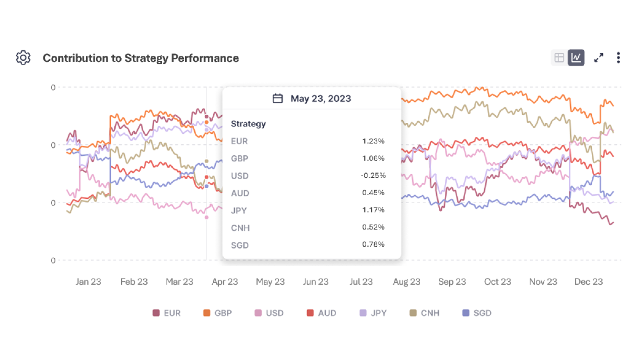Image resolution: width=644 pixels, height=362 pixels.
Task: Click the Contribution to Strategy Performance title
Action: 141,58
